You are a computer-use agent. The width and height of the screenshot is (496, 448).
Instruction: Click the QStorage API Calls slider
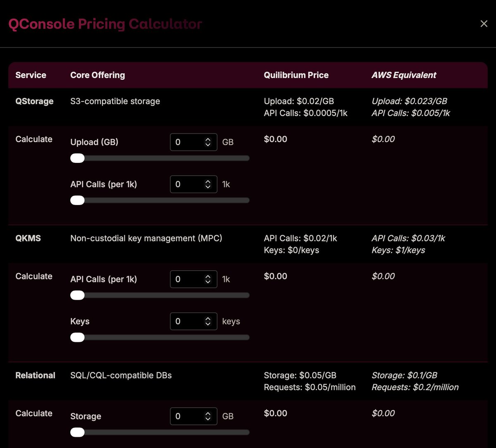tap(160, 200)
